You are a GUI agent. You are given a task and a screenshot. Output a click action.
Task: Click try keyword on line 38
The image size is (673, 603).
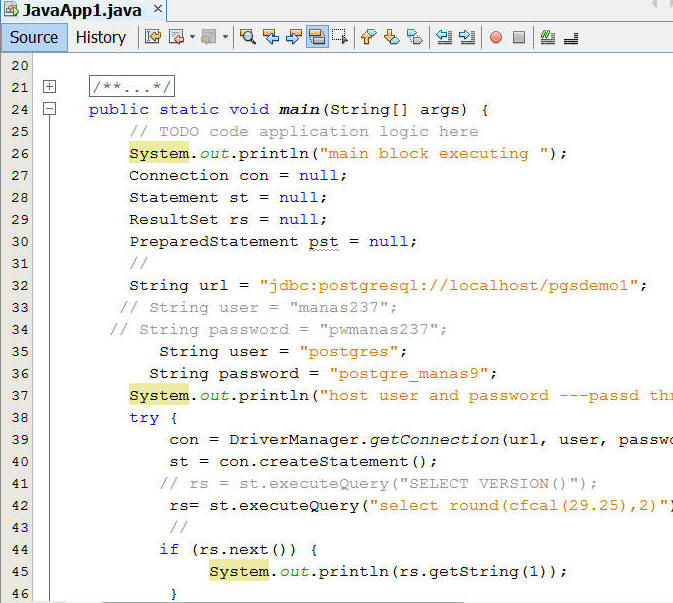(x=144, y=418)
